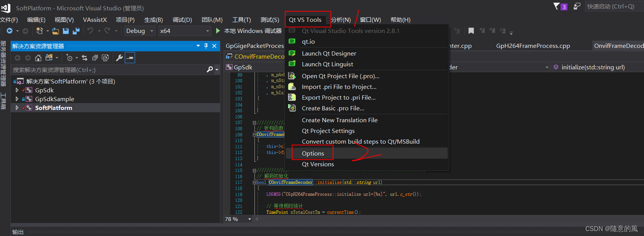The image size is (644, 236).
Task: Open the 窗口(W) menu
Action: [370, 20]
